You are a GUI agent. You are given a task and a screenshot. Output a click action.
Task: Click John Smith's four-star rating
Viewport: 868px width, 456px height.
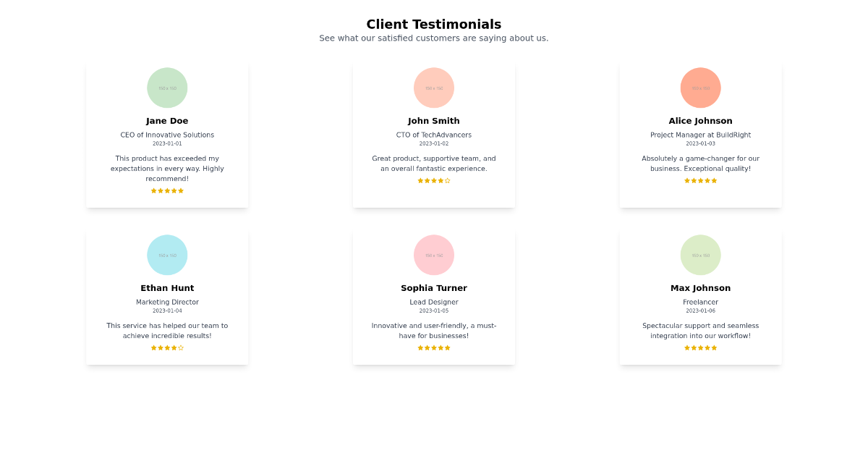[x=434, y=181]
